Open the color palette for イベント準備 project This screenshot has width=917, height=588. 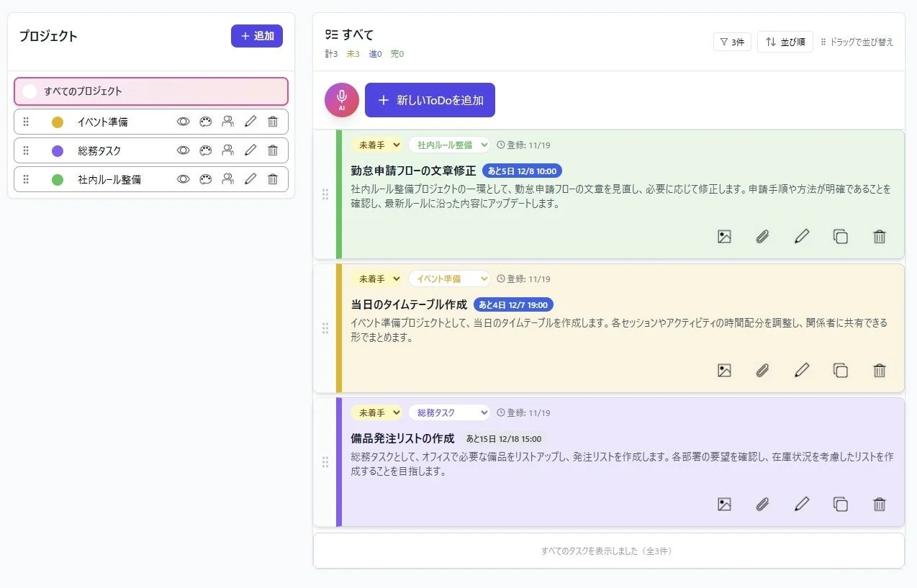click(x=206, y=121)
